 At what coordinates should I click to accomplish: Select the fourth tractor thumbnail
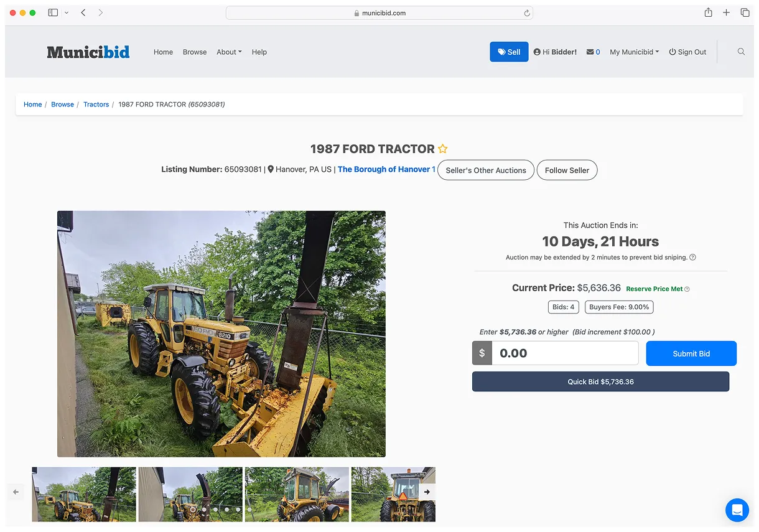tap(393, 494)
